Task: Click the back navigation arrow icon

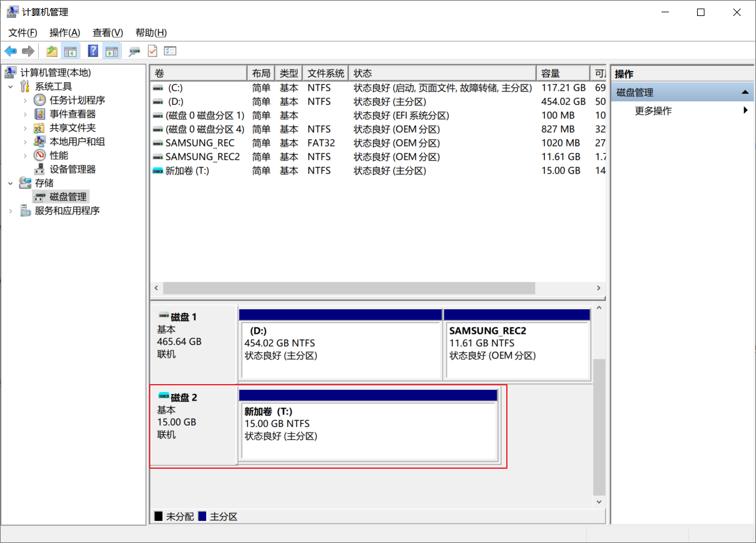Action: click(x=10, y=51)
